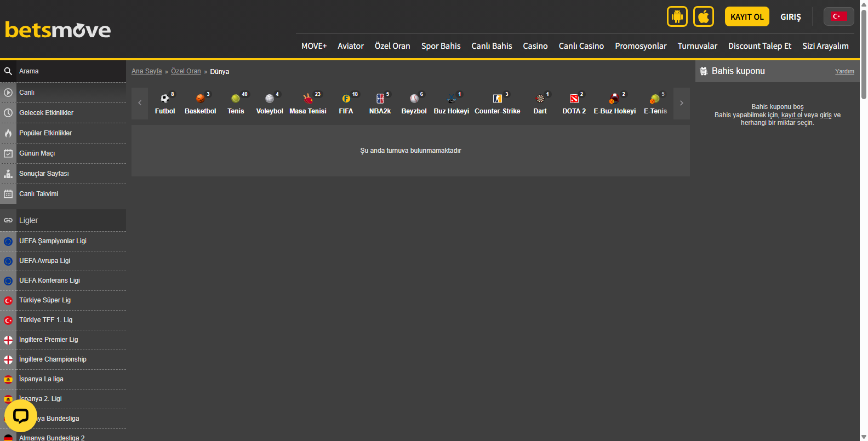Click the GİRİŞ login button
Screen dimensions: 868x441
pos(791,17)
